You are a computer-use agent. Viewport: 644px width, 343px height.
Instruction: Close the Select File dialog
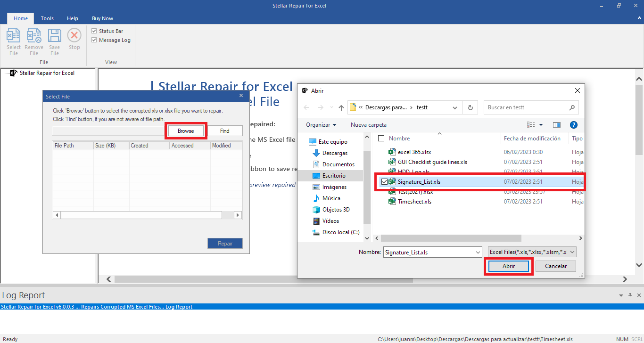(241, 96)
